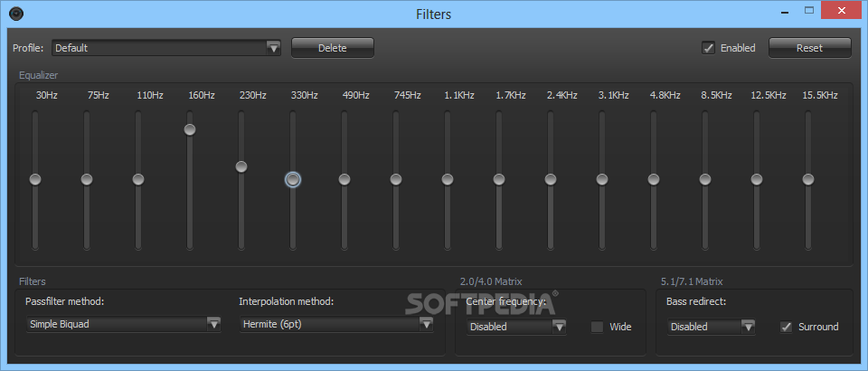Click the 110Hz equalizer slider handle
The height and width of the screenshot is (371, 868).
click(x=138, y=179)
